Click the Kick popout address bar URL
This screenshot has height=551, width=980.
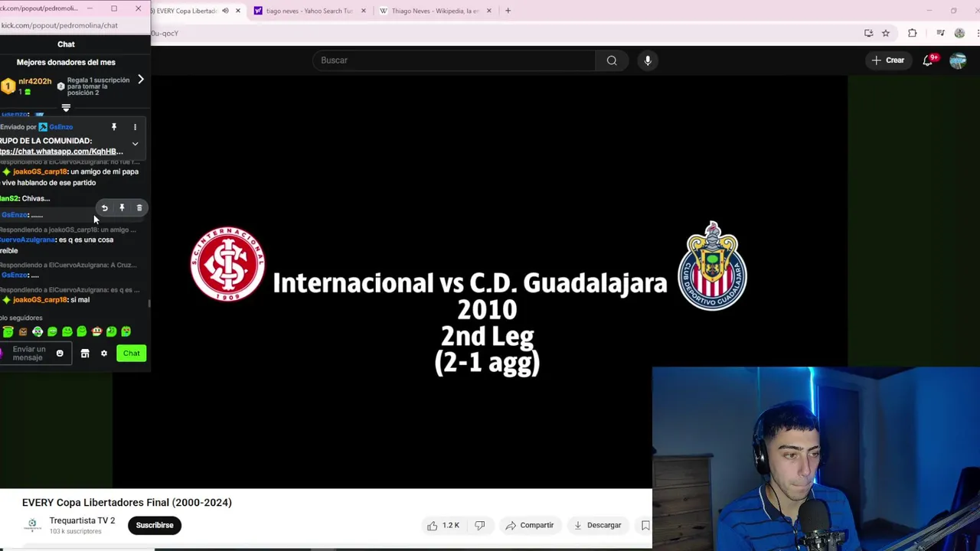tap(59, 25)
